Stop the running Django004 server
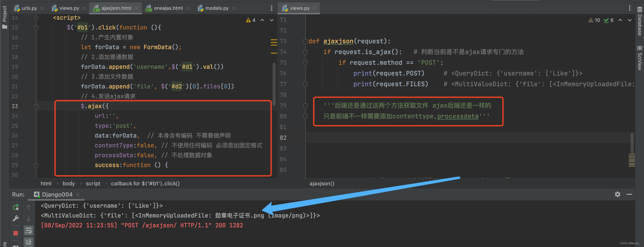Image resolution: width=644 pixels, height=247 pixels. coord(16,233)
